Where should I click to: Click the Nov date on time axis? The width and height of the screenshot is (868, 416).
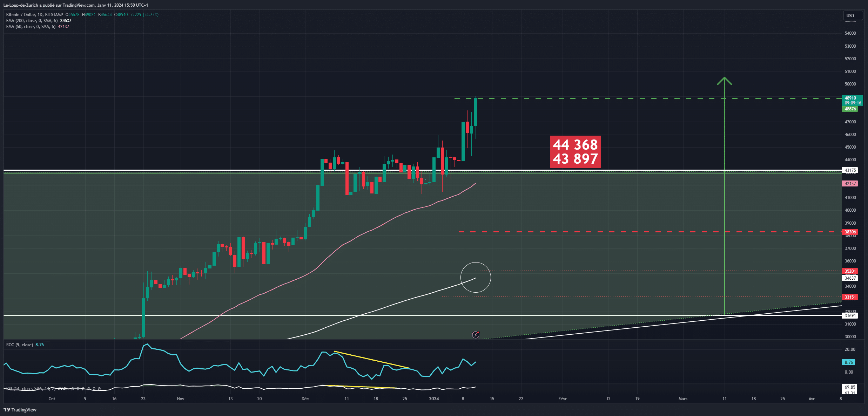pos(181,399)
